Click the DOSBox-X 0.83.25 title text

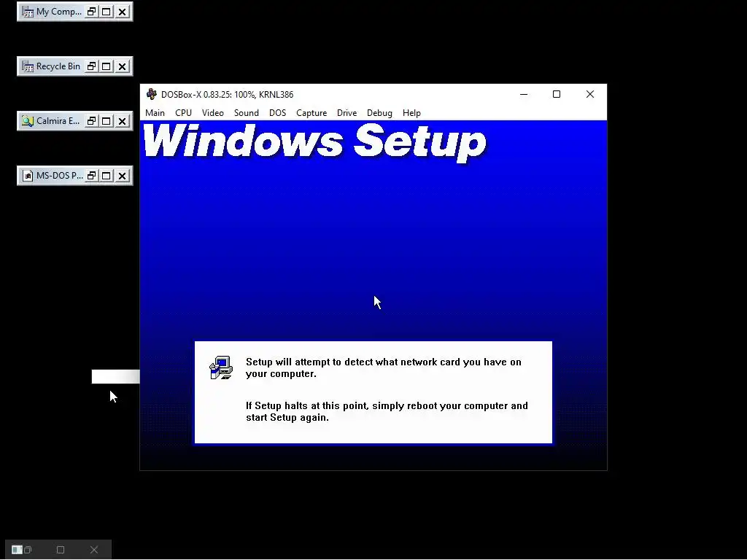228,94
